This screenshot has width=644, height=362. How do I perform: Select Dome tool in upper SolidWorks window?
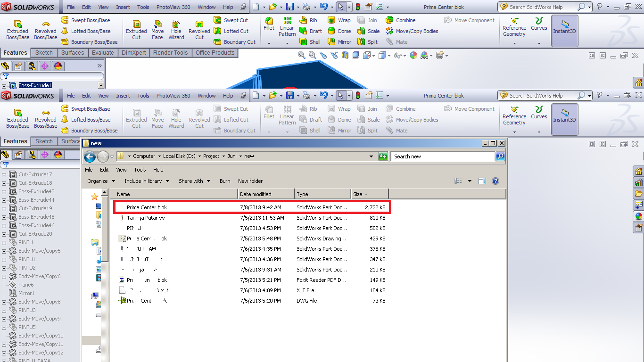click(x=339, y=31)
